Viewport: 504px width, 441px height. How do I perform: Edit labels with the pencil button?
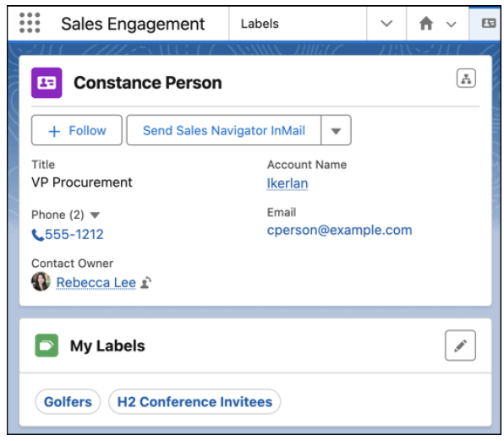pyautogui.click(x=460, y=346)
